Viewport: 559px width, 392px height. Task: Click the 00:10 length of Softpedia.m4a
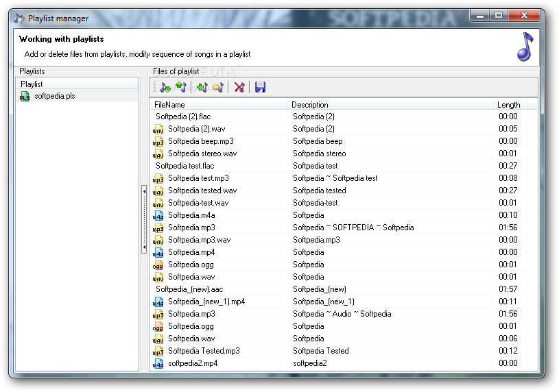(508, 215)
